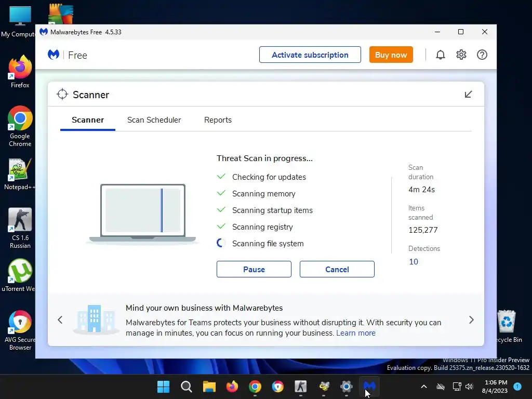Image resolution: width=532 pixels, height=399 pixels.
Task: Open AVG Secure Browser from the taskbar
Action: (277, 387)
